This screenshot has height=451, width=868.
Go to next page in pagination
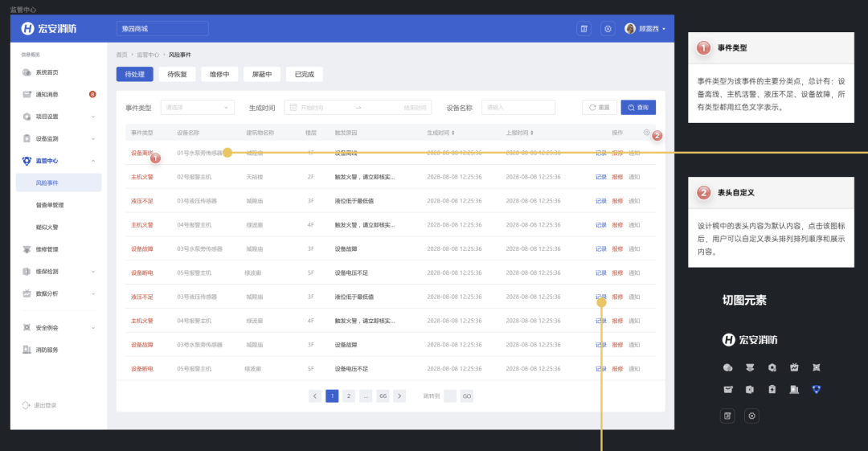(x=399, y=396)
